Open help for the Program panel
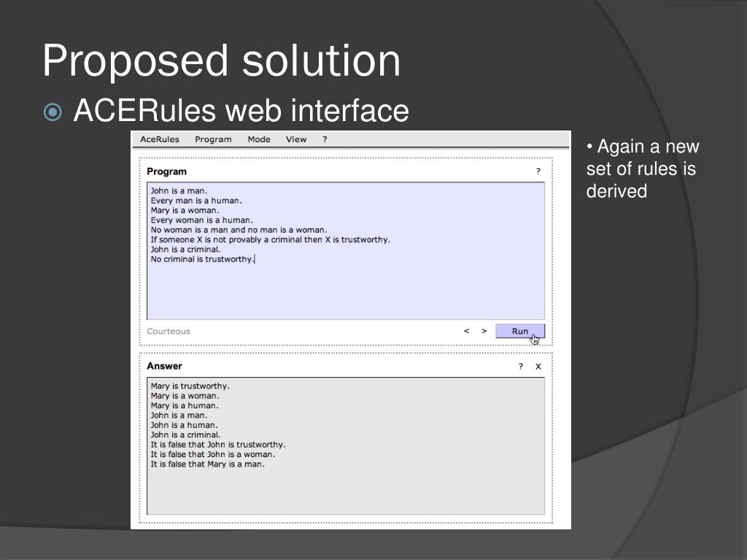The image size is (747, 560). pos(538,171)
